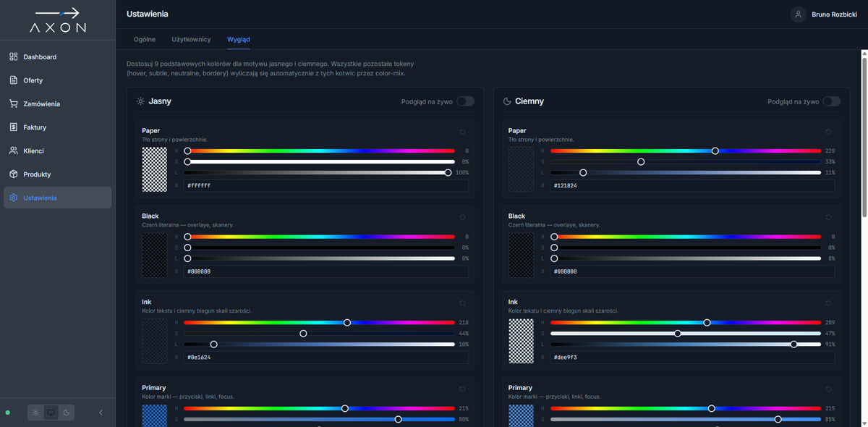Click Ink color swatch in Ciemny
The width and height of the screenshot is (868, 427).
coord(521,341)
